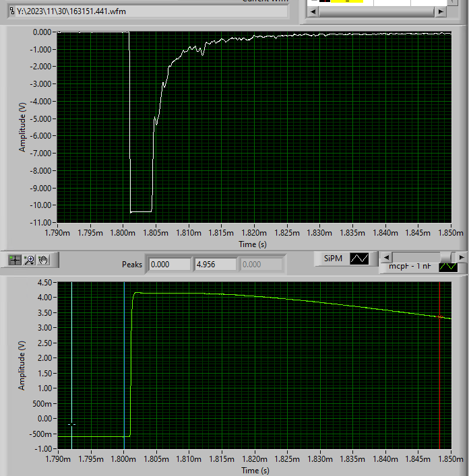This screenshot has width=469, height=476.
Task: Click the Amplitude (V) label of upper graph
Action: [x=22, y=127]
